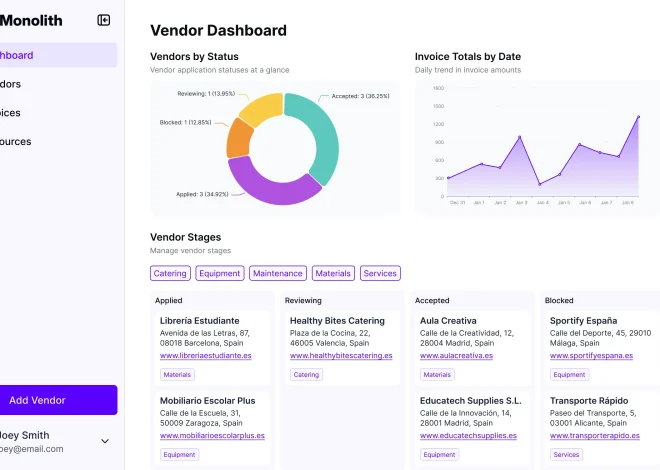Select the Equipment stage filter chip

point(220,273)
